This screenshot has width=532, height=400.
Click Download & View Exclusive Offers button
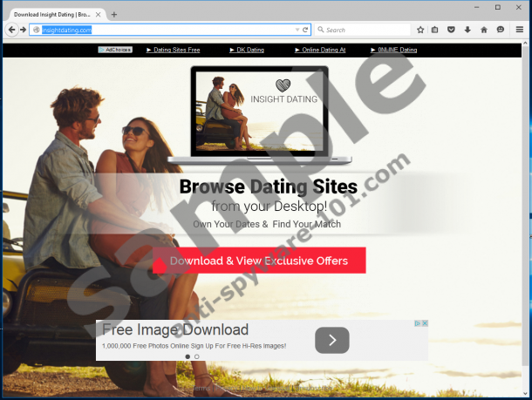coord(259,261)
